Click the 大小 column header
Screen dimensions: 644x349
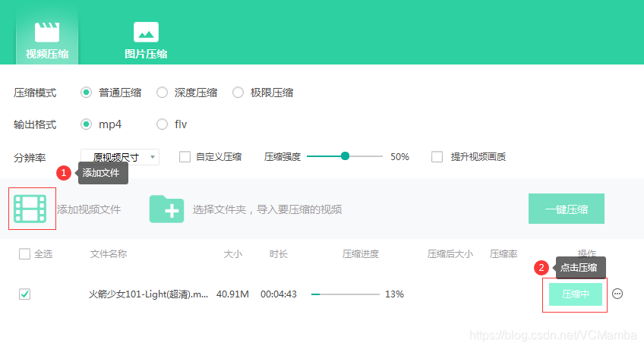233,254
